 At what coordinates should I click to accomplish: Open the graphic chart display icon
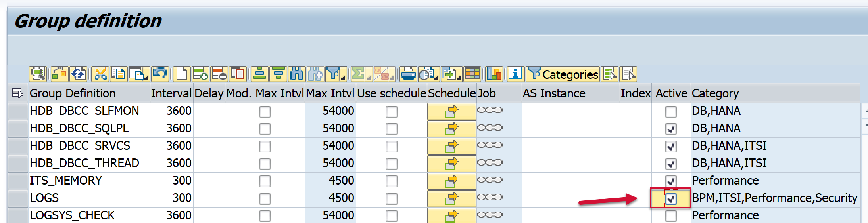(x=494, y=74)
